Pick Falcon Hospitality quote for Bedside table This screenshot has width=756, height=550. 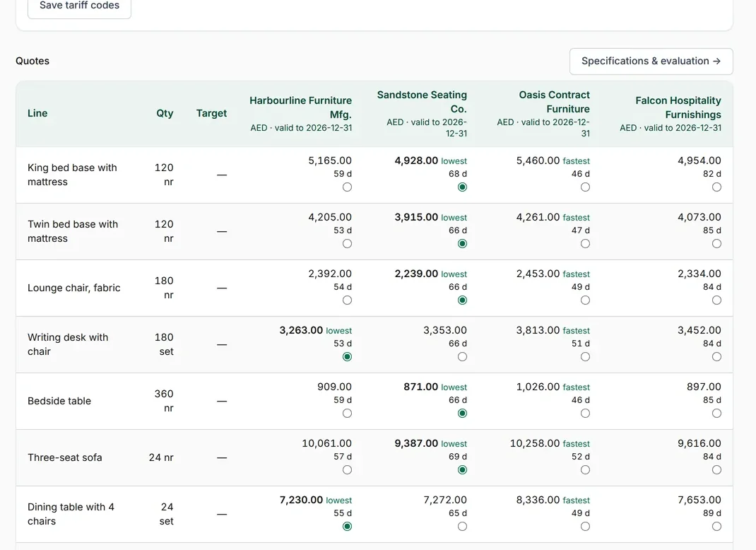[x=717, y=413]
